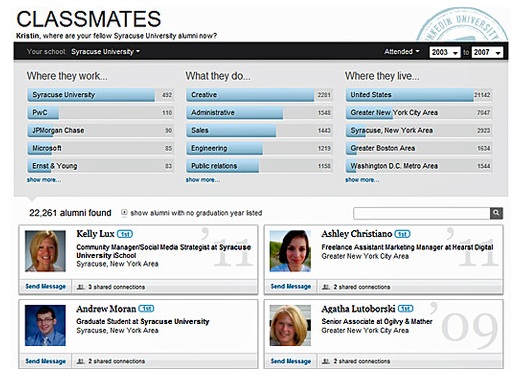
Task: Open Kelly Lux's profile name link
Action: [x=95, y=234]
